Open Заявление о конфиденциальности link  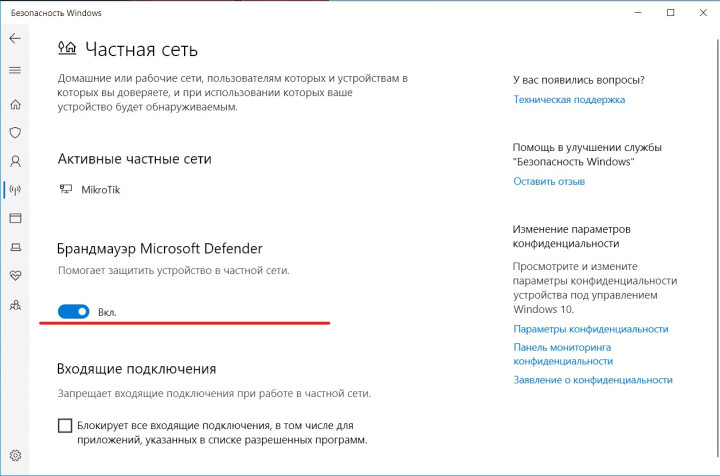[592, 380]
